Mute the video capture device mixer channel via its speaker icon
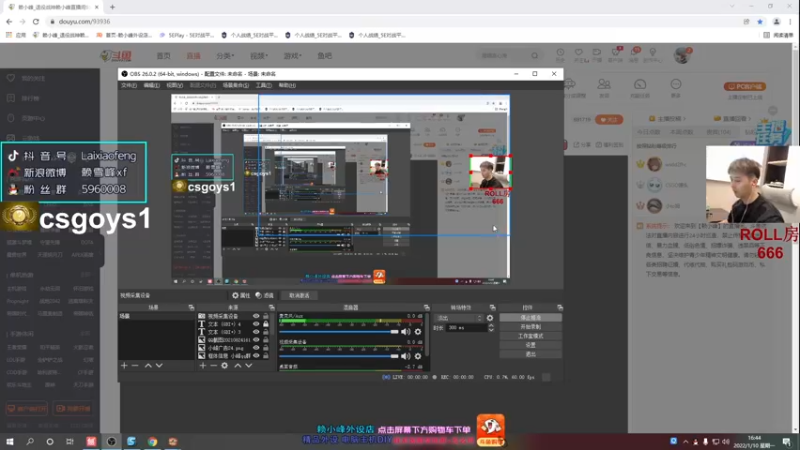Image resolution: width=800 pixels, height=450 pixels. 406,356
